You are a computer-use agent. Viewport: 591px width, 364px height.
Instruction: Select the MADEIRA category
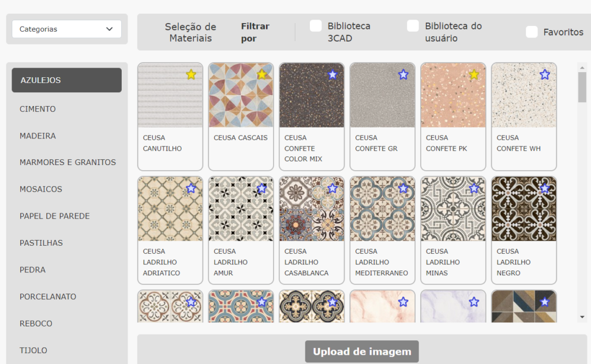[x=38, y=136]
